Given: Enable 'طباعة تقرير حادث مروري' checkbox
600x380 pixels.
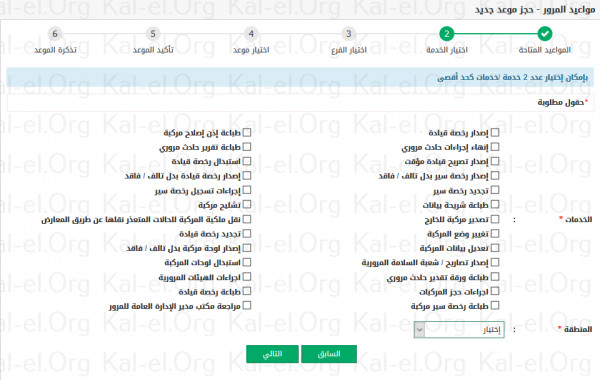Looking at the screenshot, I should pos(247,147).
